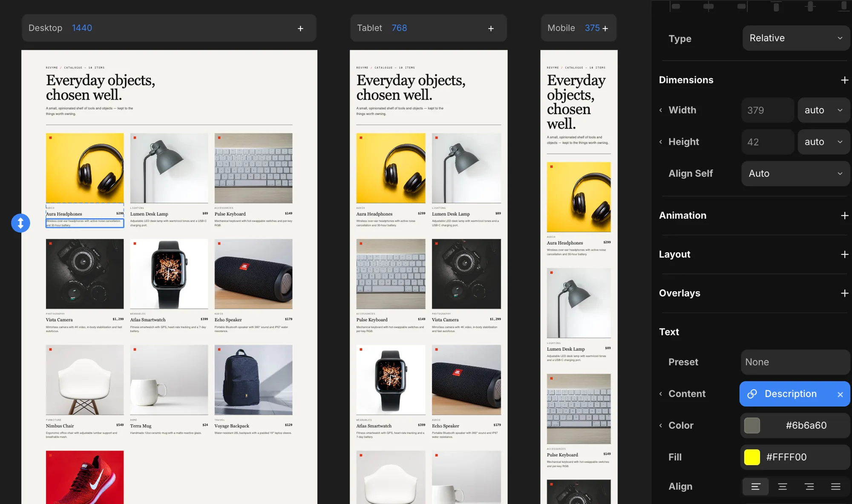
Task: Select Nimbus Chair image in Desktop frame
Action: tap(85, 380)
